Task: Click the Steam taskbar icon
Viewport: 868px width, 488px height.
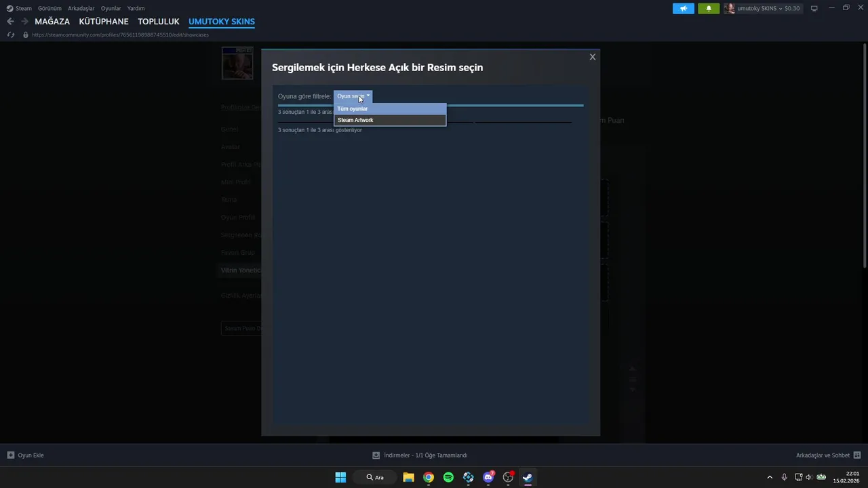Action: point(528,477)
